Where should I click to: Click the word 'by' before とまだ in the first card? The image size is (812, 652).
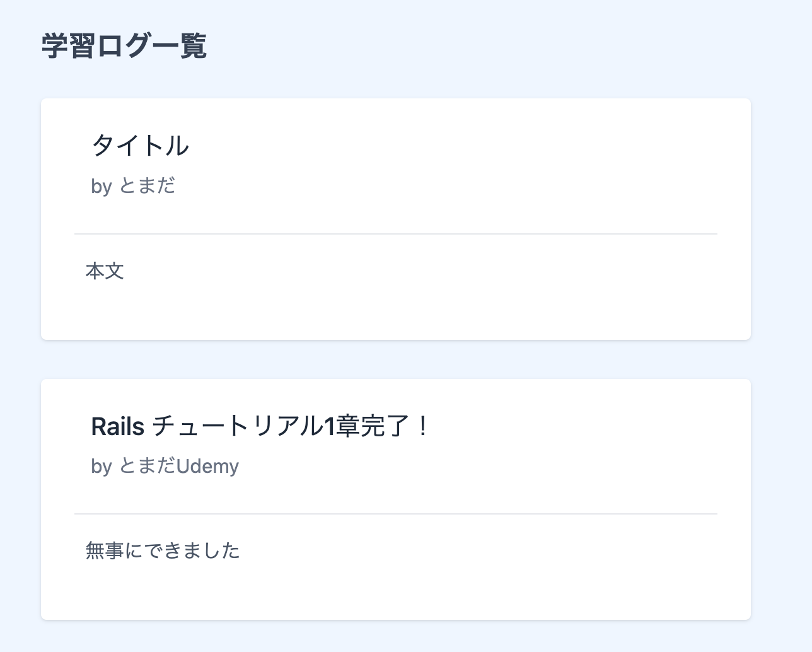[101, 187]
